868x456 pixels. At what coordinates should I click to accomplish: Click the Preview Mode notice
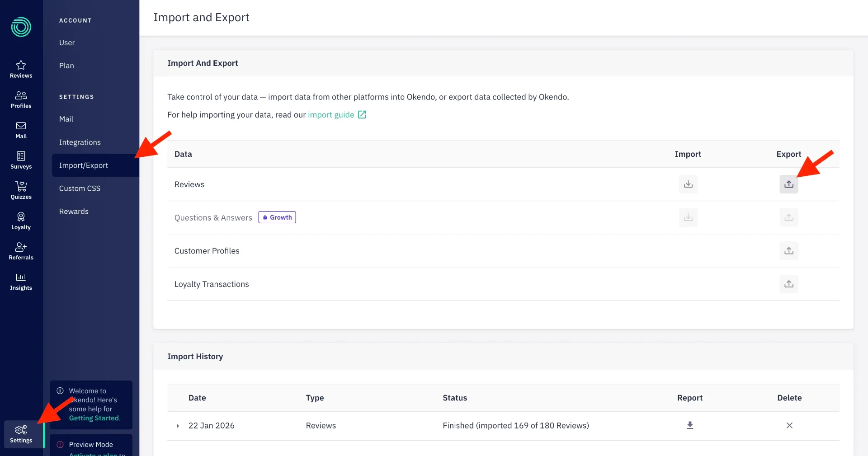click(x=91, y=445)
